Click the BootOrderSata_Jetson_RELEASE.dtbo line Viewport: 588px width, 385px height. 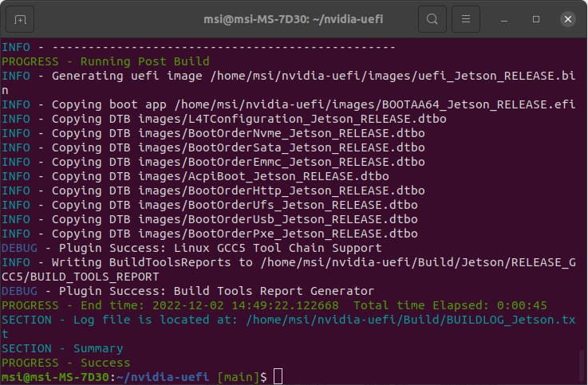coord(213,147)
